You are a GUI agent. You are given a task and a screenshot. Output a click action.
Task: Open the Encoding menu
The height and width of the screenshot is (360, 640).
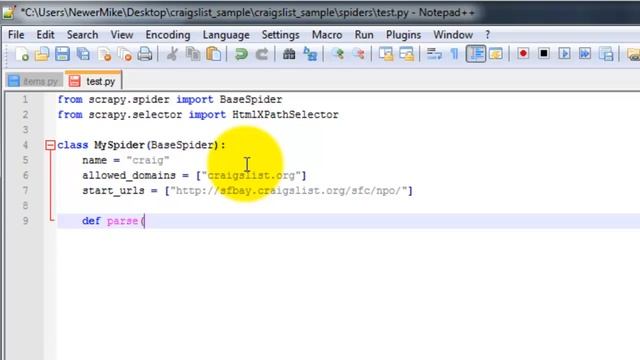tap(168, 35)
